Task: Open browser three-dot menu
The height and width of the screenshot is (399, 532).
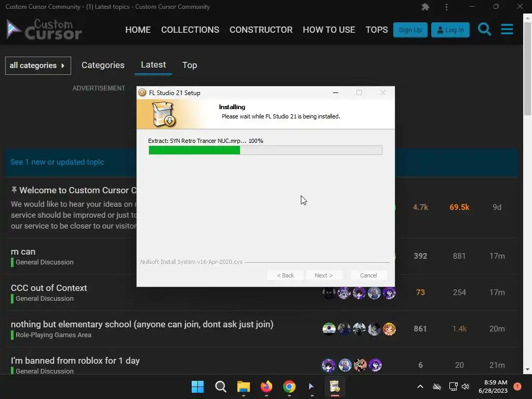Action: pos(446,7)
